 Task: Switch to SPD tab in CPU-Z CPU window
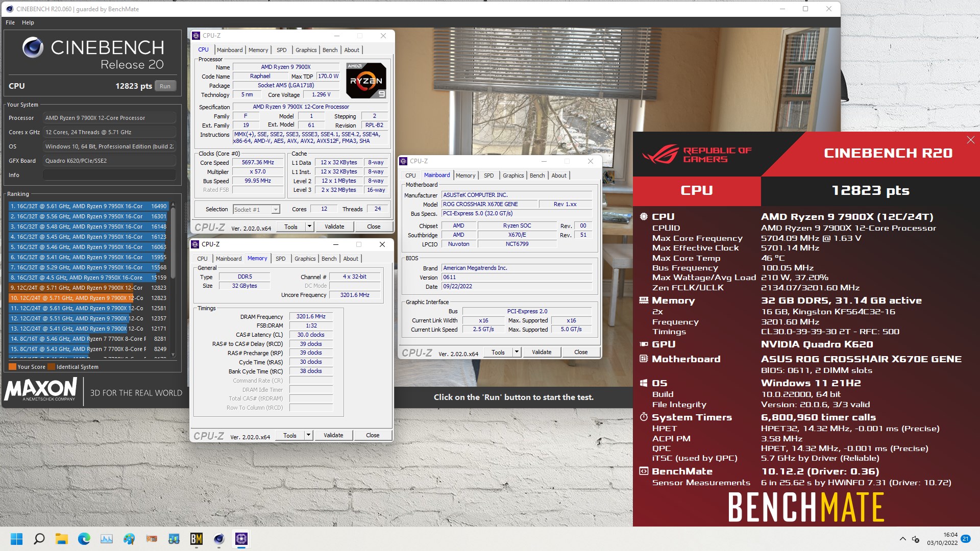click(281, 50)
